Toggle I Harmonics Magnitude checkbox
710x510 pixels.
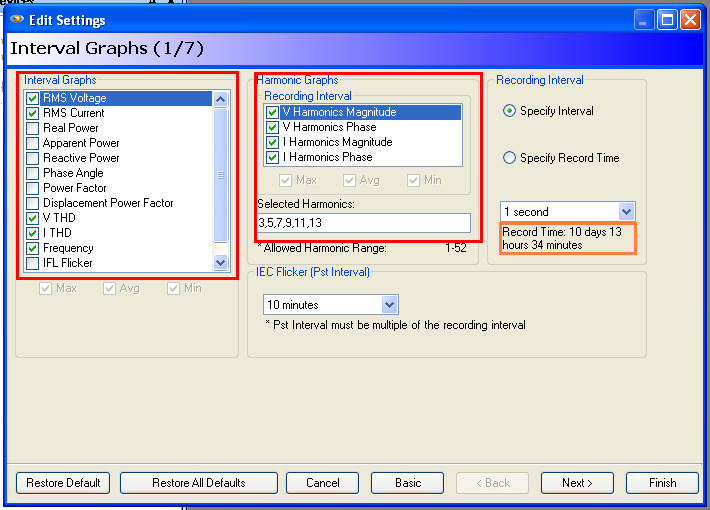click(x=272, y=142)
